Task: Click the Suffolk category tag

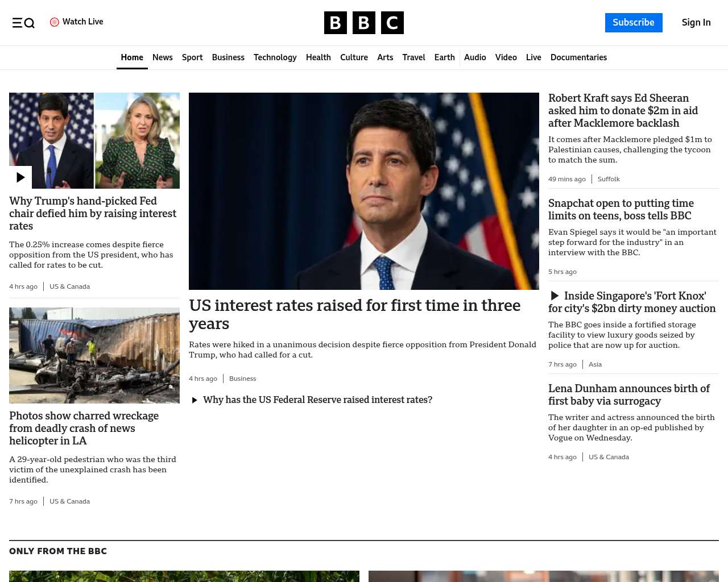Action: pyautogui.click(x=609, y=179)
